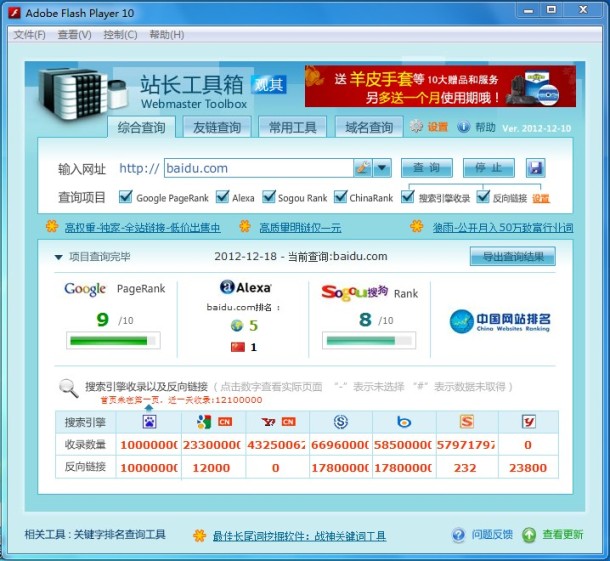
Task: Toggle the Alexa checkbox
Action: click(222, 197)
